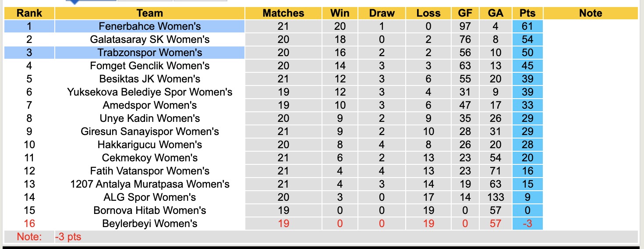644x249 pixels.
Task: Click Beylerbeyi Women's team name
Action: (x=149, y=224)
